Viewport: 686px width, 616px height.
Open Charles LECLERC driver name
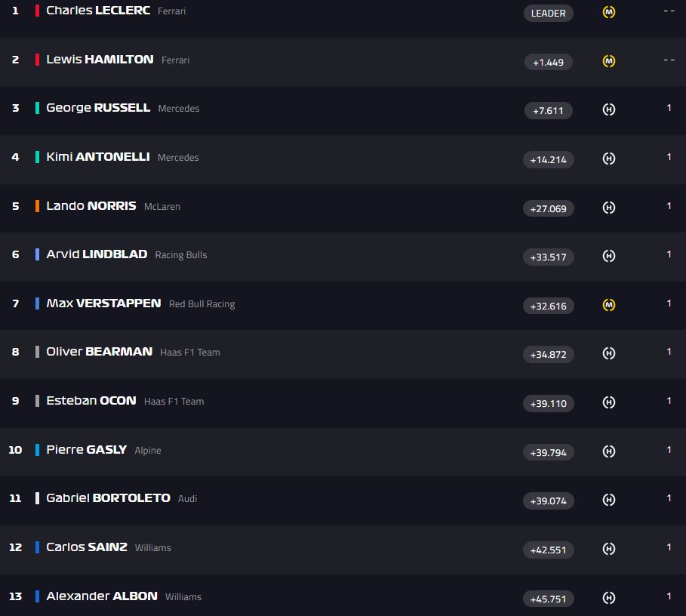coord(98,11)
